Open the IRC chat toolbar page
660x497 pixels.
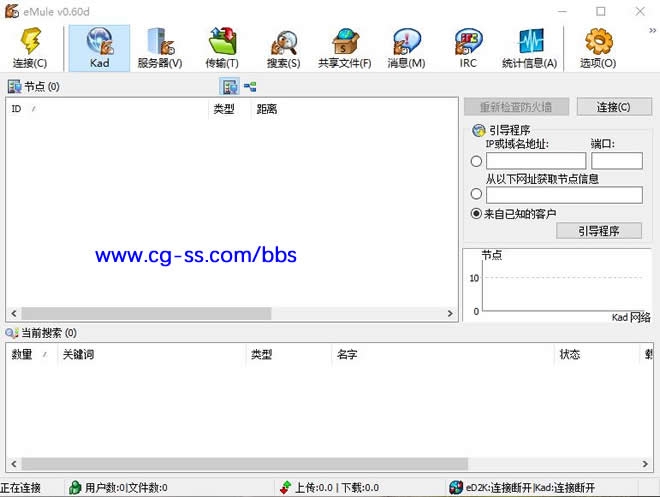click(467, 47)
